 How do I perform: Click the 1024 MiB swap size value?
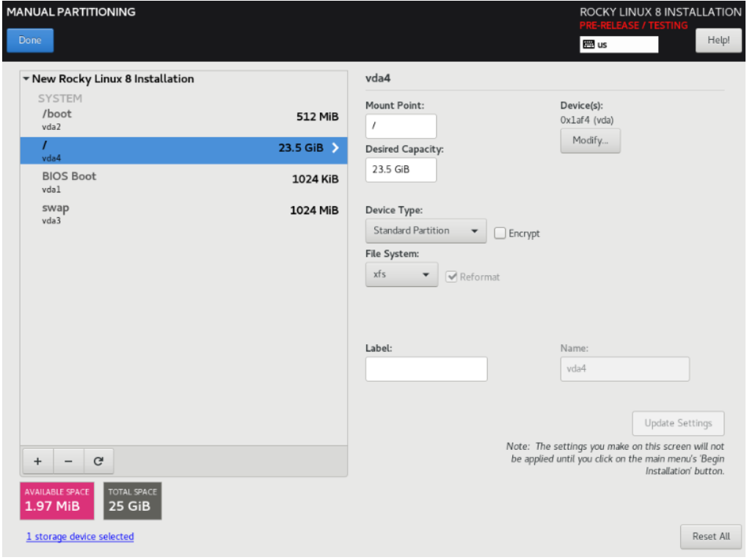(x=314, y=210)
